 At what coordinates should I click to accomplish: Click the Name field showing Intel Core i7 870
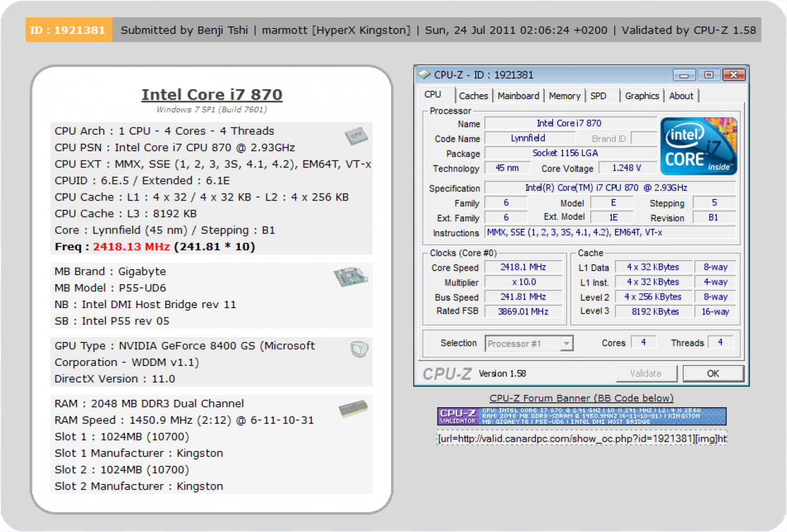[x=570, y=124]
